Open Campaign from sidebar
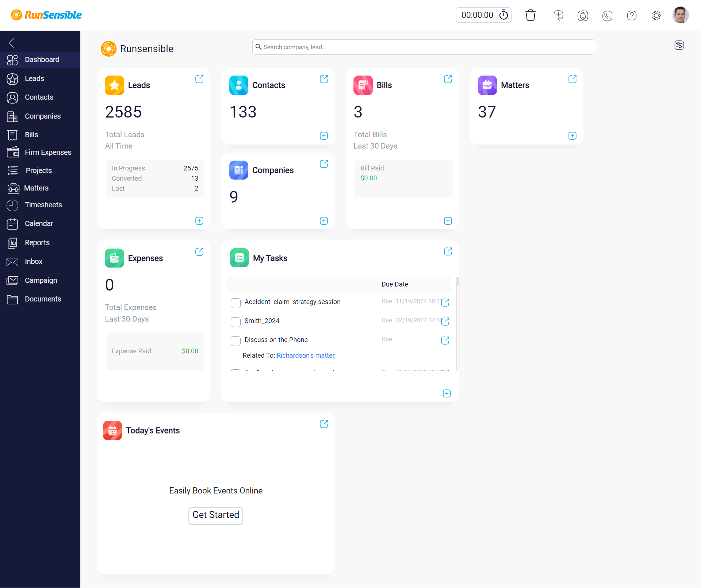701x588 pixels. coord(41,280)
